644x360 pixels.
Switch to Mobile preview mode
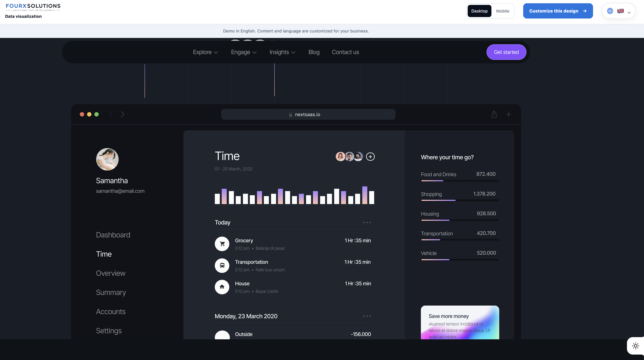pos(503,11)
